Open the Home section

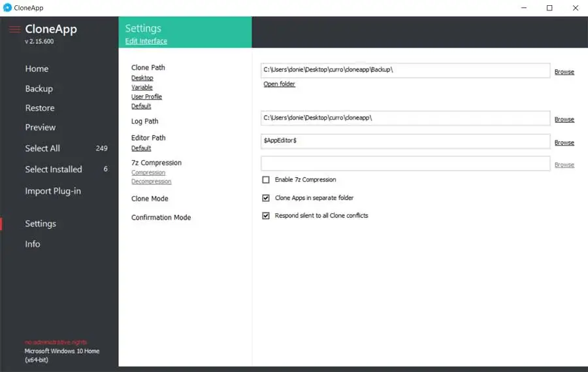(37, 69)
